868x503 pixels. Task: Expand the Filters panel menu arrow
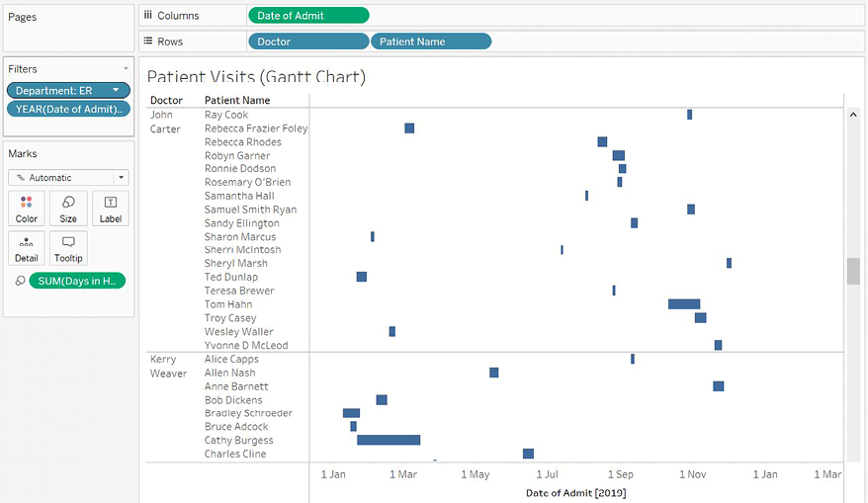(126, 69)
